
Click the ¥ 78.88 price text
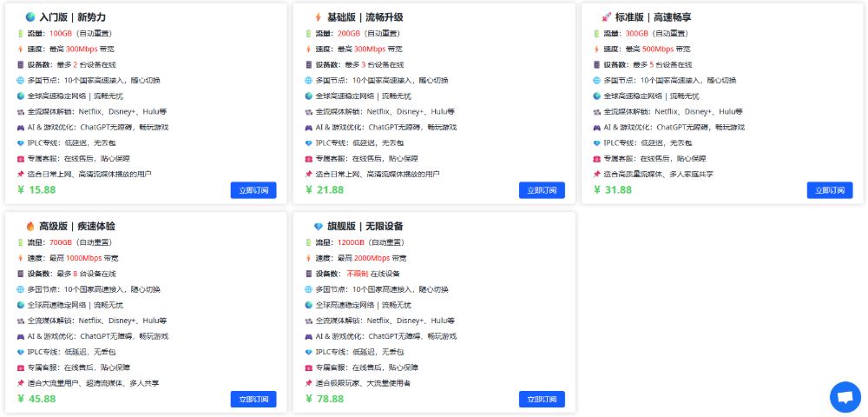click(x=325, y=400)
